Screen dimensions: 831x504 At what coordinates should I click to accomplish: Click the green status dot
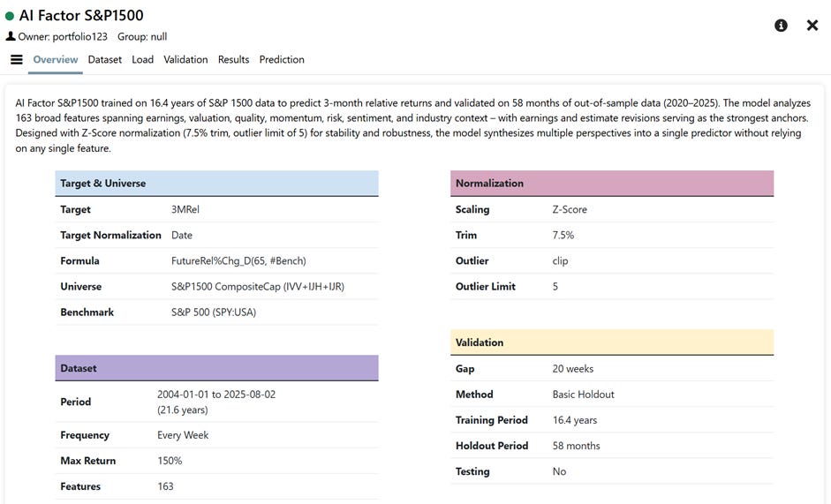(9, 16)
